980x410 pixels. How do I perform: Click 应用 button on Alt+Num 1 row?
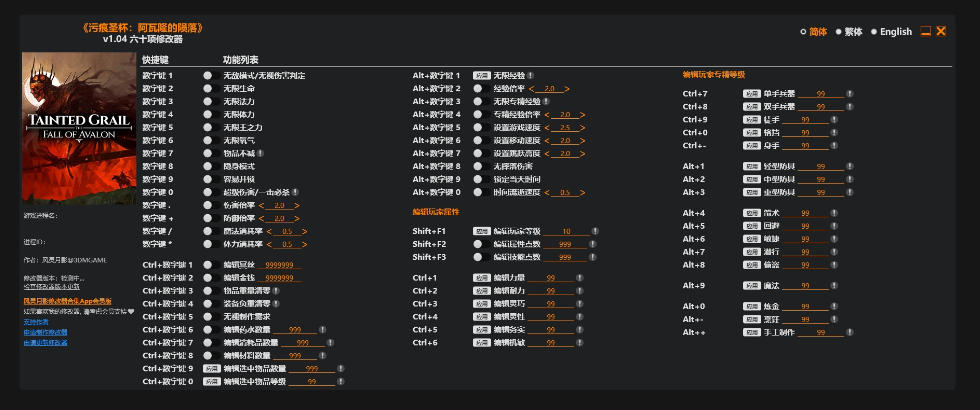pos(481,76)
